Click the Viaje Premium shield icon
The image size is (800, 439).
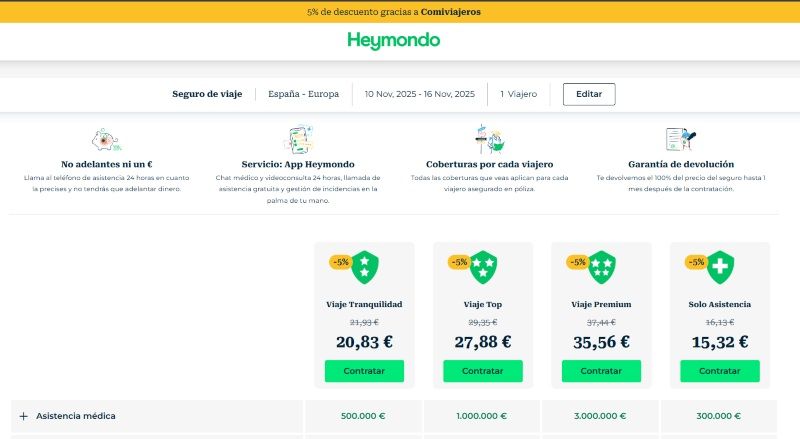pos(602,267)
